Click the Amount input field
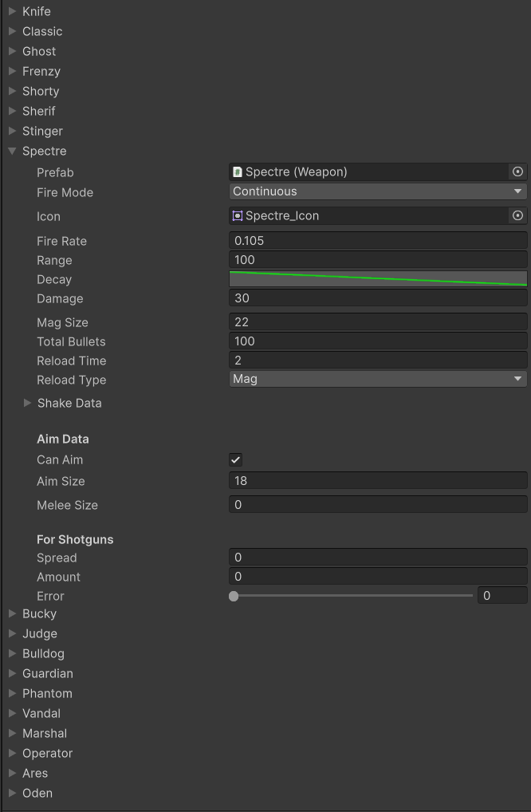 (379, 577)
